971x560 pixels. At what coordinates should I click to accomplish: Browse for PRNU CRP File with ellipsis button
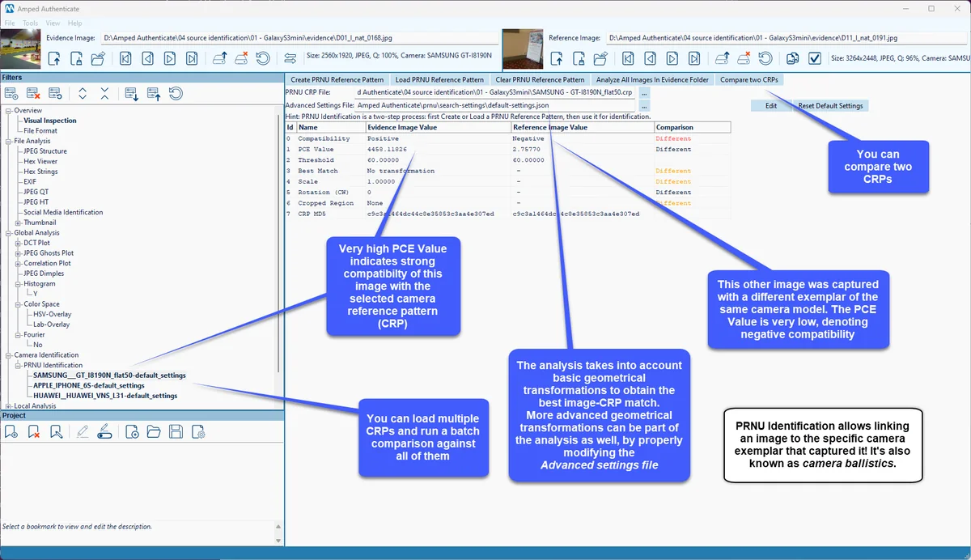point(644,93)
